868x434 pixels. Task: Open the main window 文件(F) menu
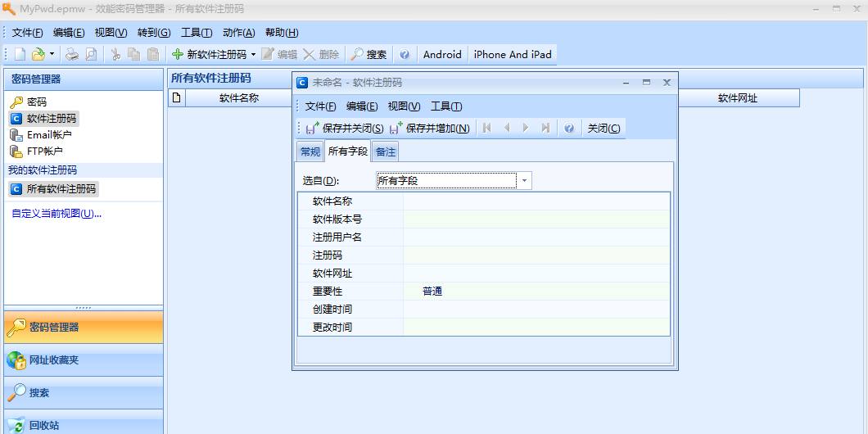(x=28, y=33)
